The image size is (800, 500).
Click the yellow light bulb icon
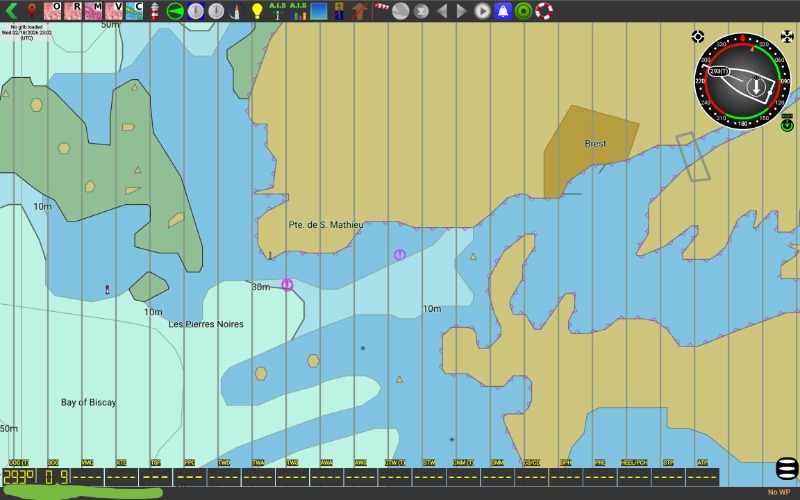pyautogui.click(x=257, y=11)
